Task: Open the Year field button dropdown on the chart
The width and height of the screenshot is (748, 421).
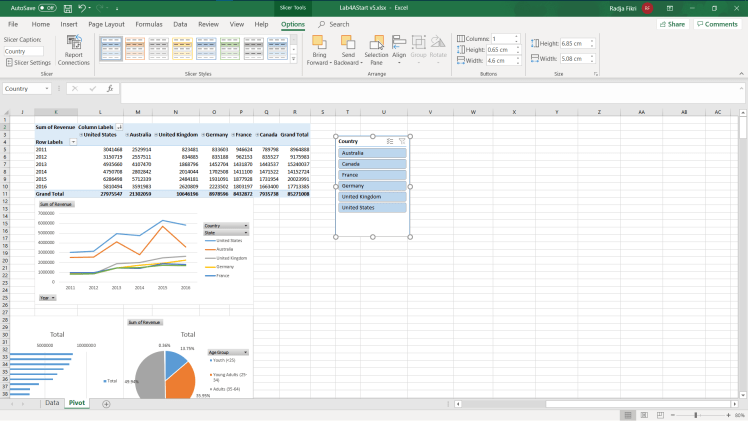Action: tap(53, 298)
